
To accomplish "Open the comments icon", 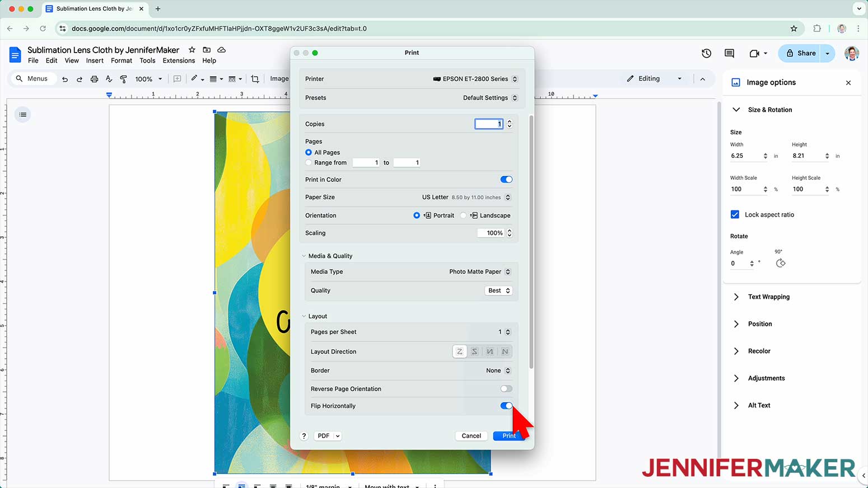I will click(x=729, y=53).
